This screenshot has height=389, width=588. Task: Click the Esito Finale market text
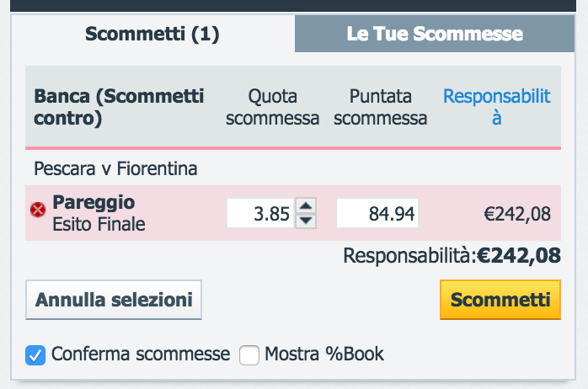(x=99, y=225)
